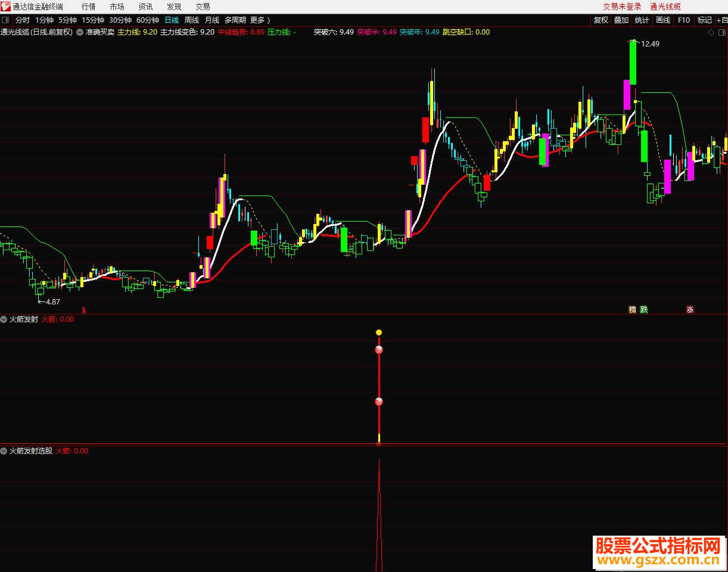The width and height of the screenshot is (728, 572).
Task: Open the 发现 menu
Action: point(174,7)
